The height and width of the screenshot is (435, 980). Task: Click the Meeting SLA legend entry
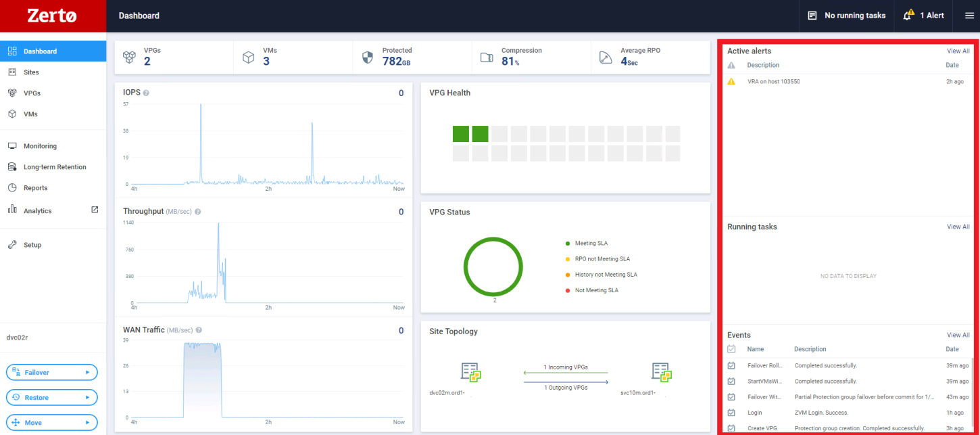[587, 243]
